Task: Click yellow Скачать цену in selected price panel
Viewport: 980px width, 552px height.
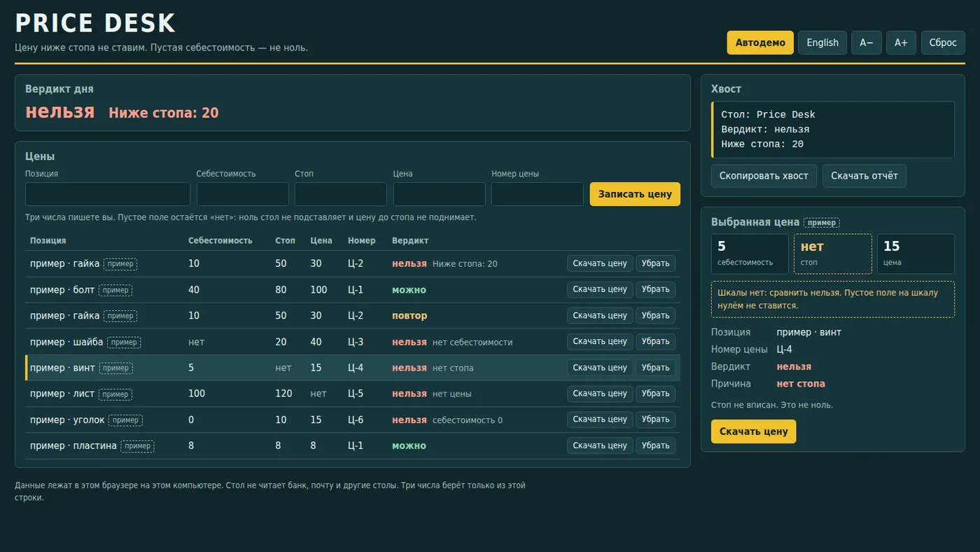Action: click(754, 432)
